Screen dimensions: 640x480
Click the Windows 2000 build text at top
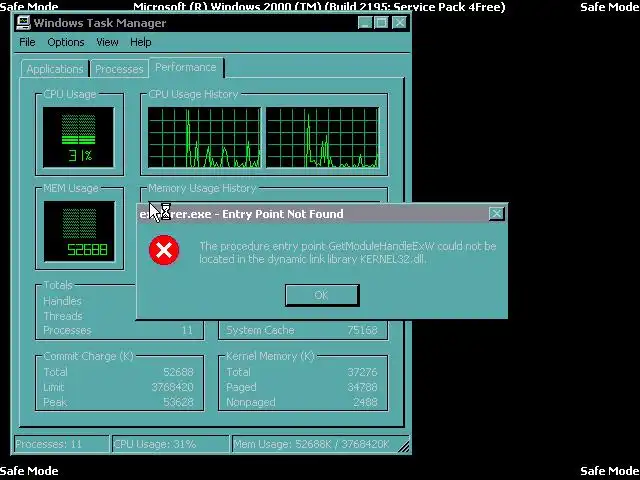tap(319, 7)
